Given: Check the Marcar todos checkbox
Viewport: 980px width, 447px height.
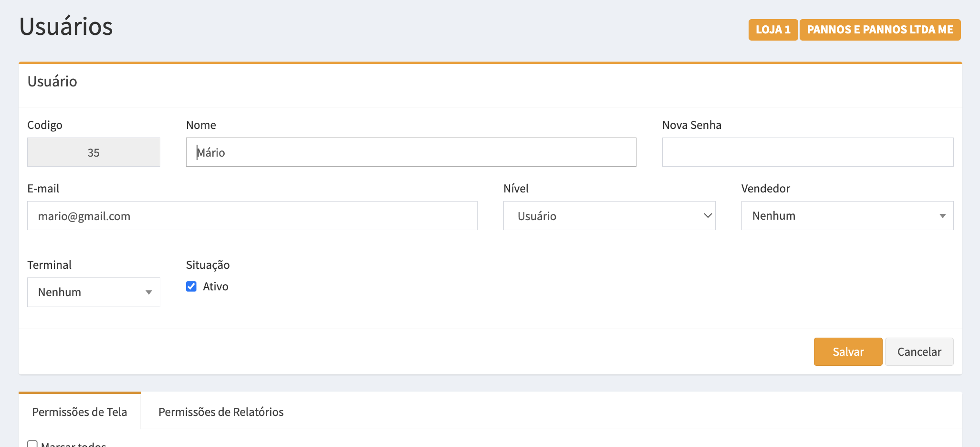Looking at the screenshot, I should [32, 444].
